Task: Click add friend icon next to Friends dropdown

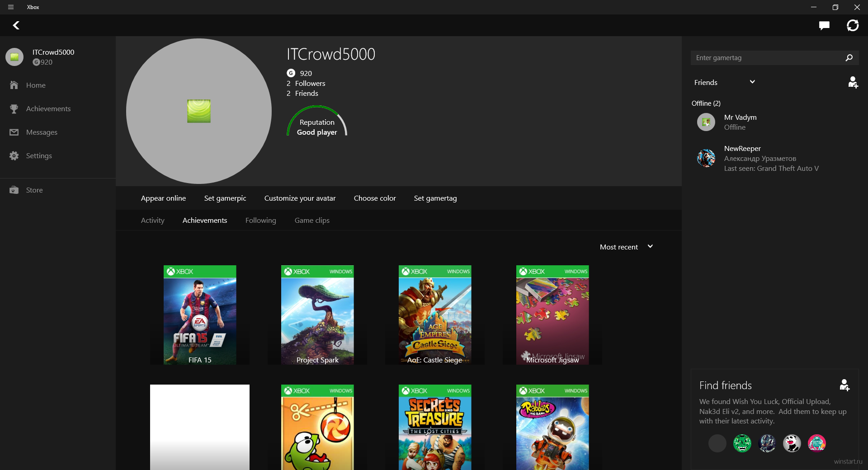Action: point(853,82)
